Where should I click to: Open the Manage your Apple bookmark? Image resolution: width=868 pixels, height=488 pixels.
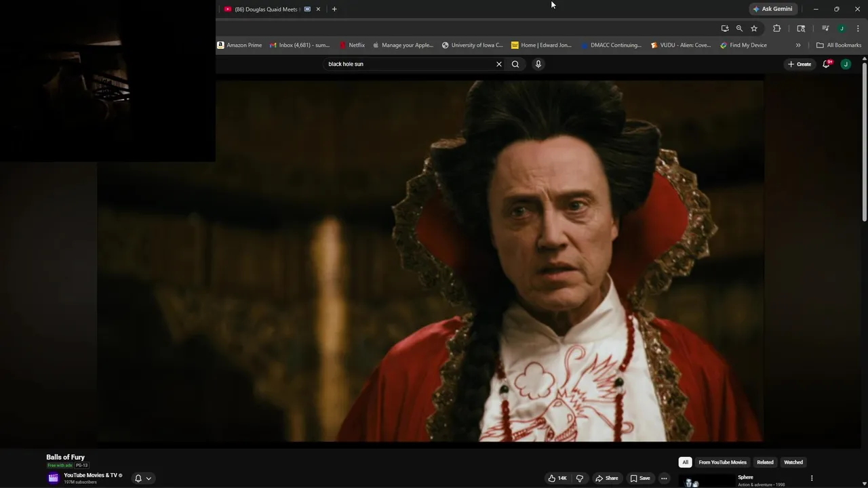403,45
